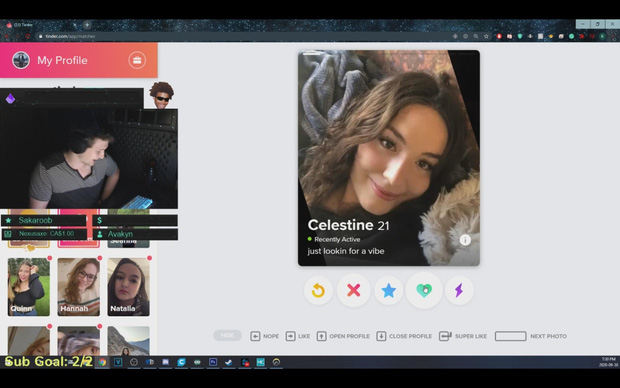Open Chrome from the taskbar
Screen dimensions: 620x388
(x=102, y=362)
